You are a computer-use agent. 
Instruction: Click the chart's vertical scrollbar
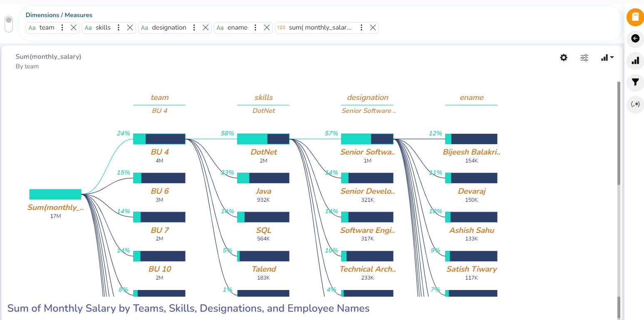point(619,133)
